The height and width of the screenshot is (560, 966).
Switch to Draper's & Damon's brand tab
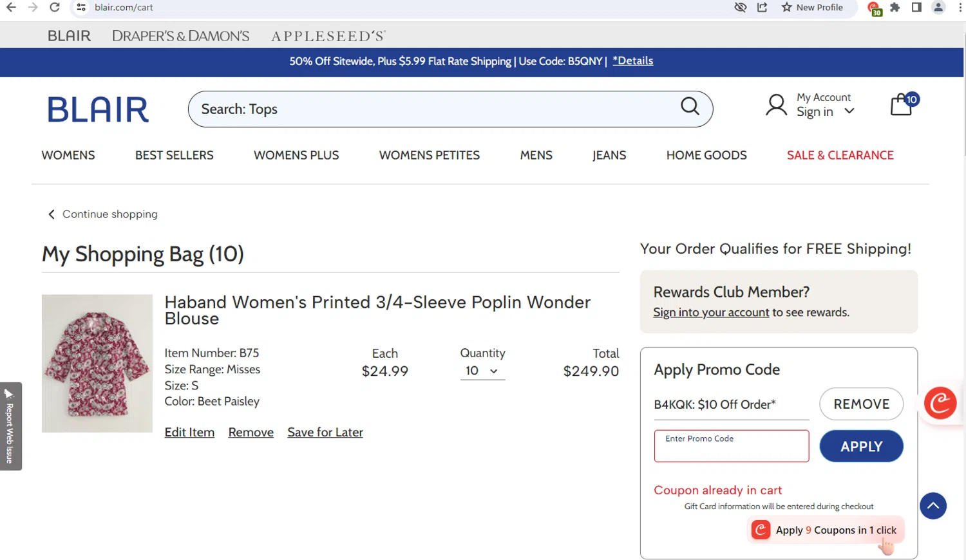[181, 36]
